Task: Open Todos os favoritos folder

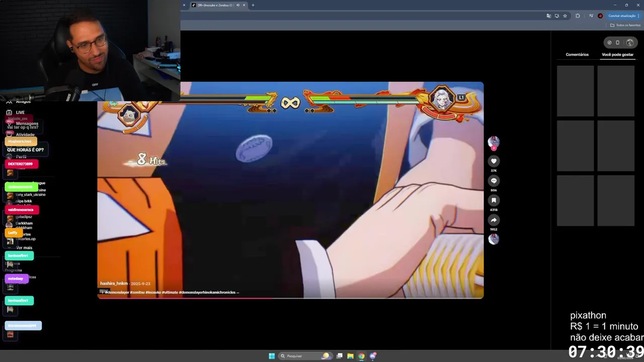Action: [x=625, y=25]
